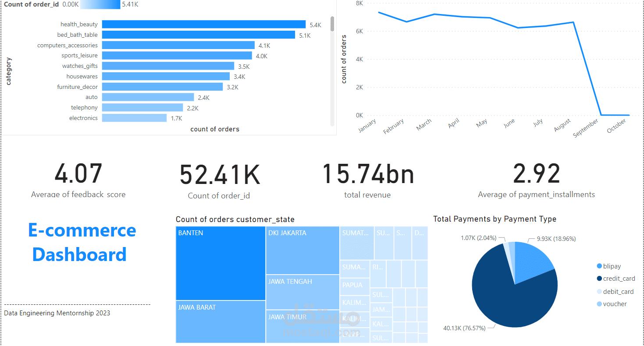The width and height of the screenshot is (644, 346).
Task: Click debit_card in the pie chart legend
Action: [x=615, y=291]
